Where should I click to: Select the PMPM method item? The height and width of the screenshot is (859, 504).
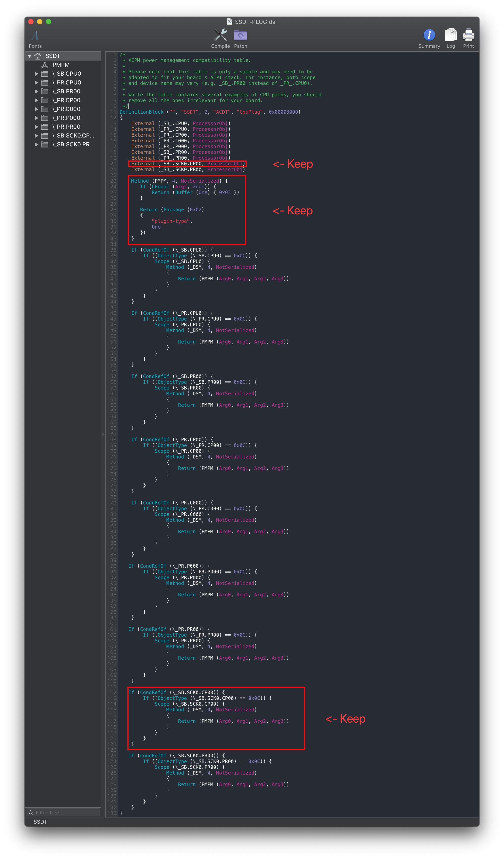(61, 65)
